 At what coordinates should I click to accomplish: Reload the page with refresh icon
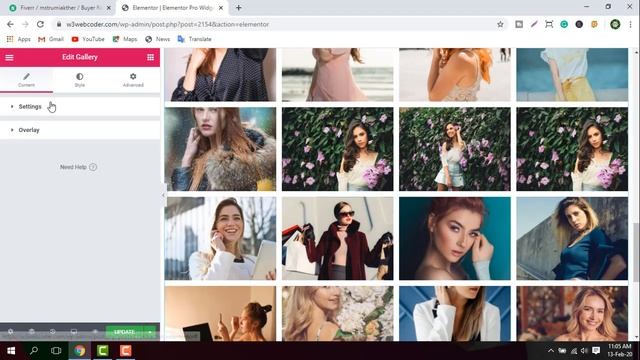40,24
